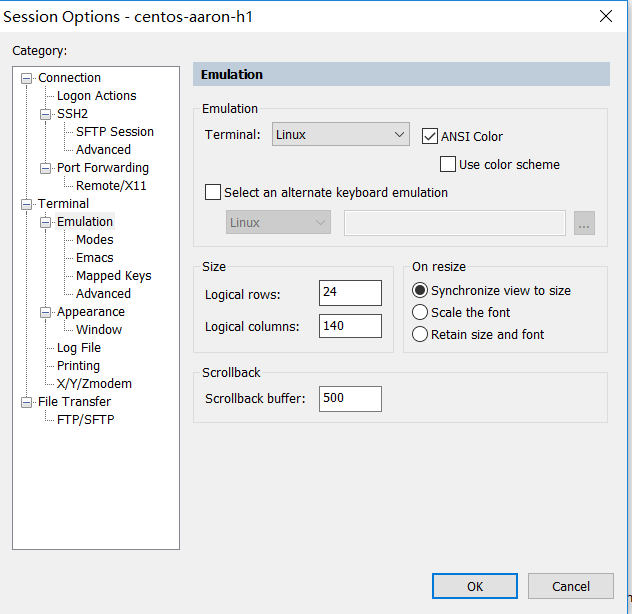Go to the FTP/SFTP category
The width and height of the screenshot is (632, 614).
pyautogui.click(x=85, y=420)
